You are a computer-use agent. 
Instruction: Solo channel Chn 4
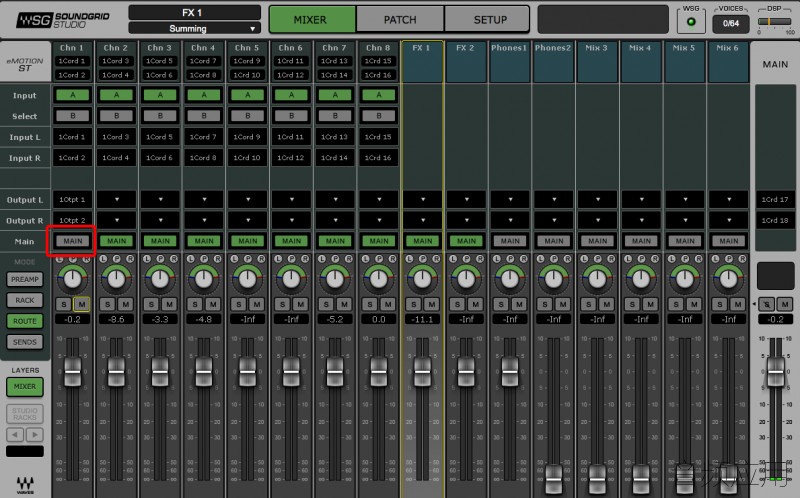pos(195,305)
